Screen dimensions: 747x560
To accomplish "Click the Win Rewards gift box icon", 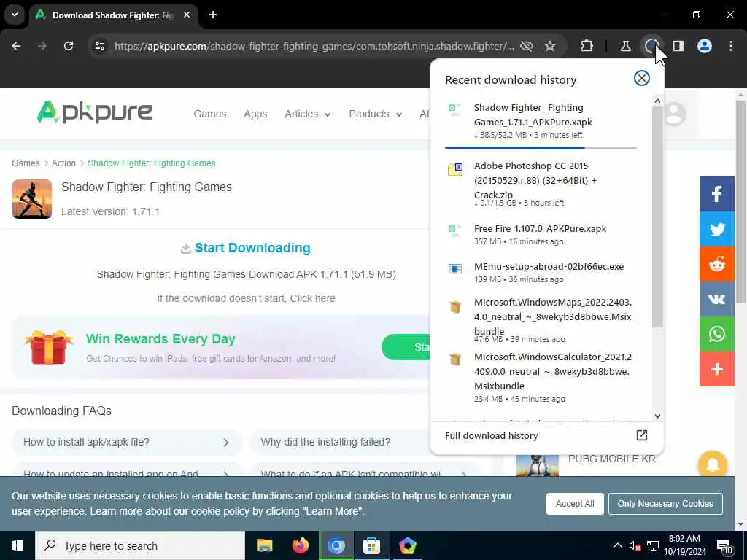I will pyautogui.click(x=48, y=347).
